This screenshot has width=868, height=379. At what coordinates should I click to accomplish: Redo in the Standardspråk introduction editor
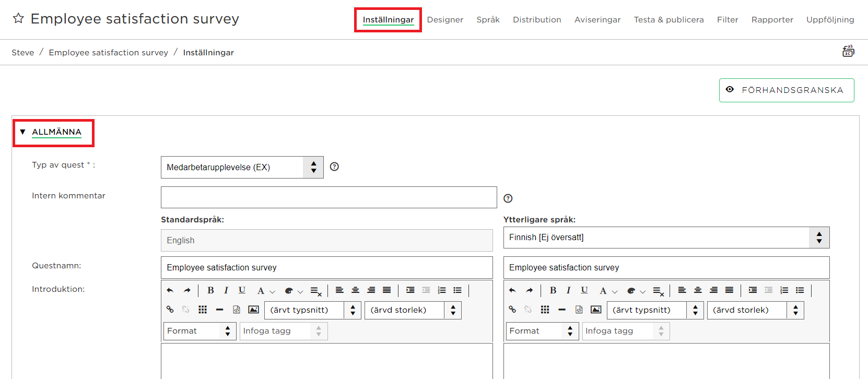(187, 290)
